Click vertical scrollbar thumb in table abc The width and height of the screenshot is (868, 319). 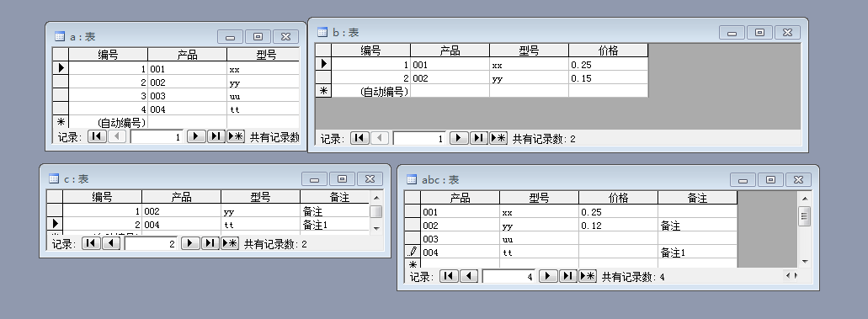point(805,215)
